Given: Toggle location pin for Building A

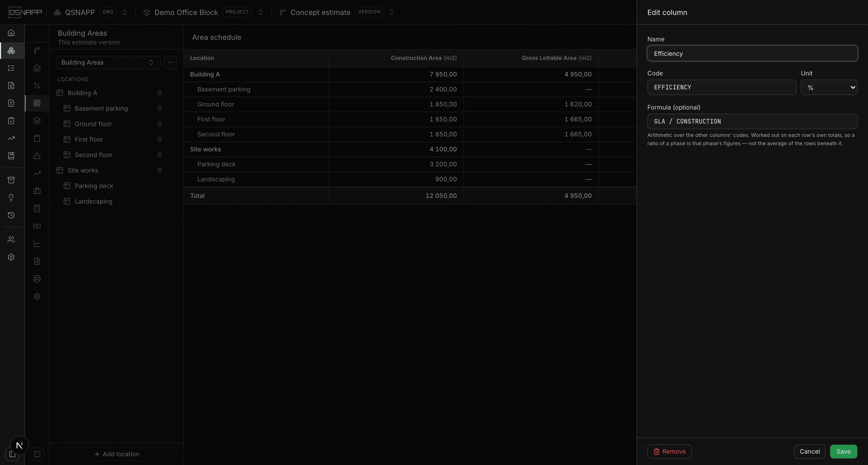Looking at the screenshot, I should click(x=160, y=93).
